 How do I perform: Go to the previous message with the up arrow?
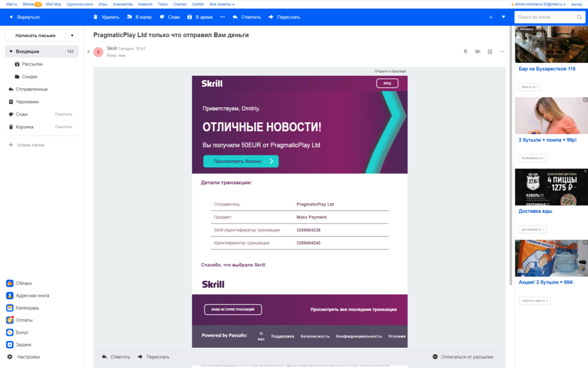pyautogui.click(x=490, y=17)
